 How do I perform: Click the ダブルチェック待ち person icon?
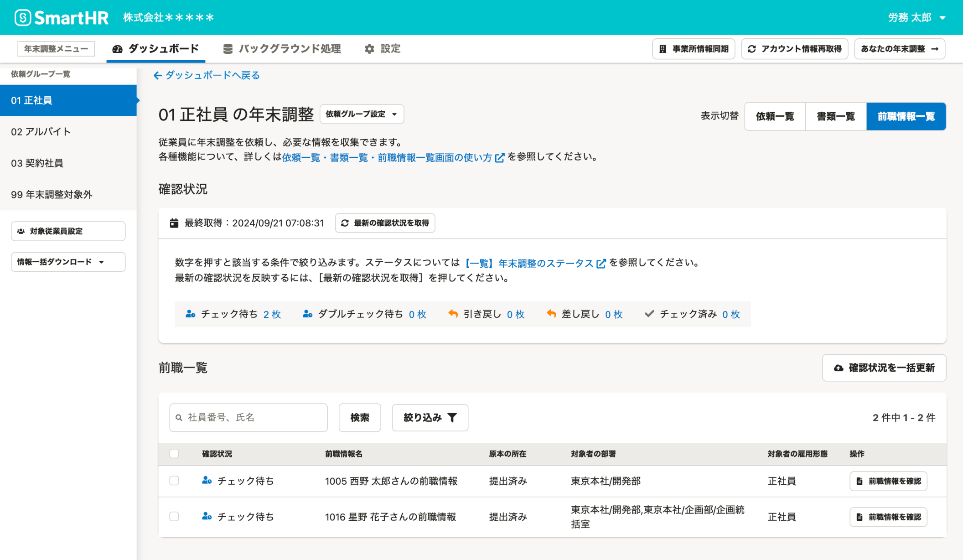[x=308, y=314]
